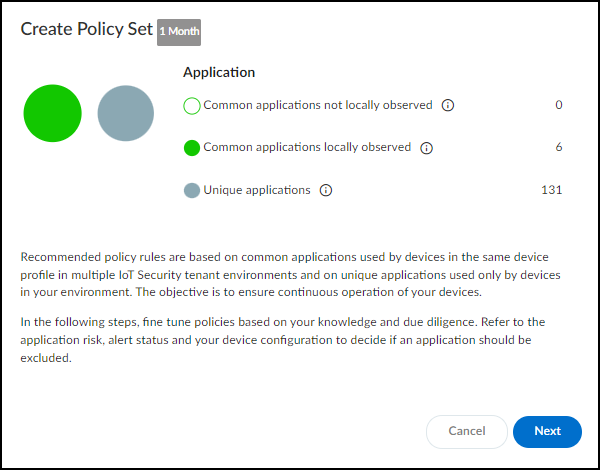Click info icon beside Common applications locally observed

(427, 148)
